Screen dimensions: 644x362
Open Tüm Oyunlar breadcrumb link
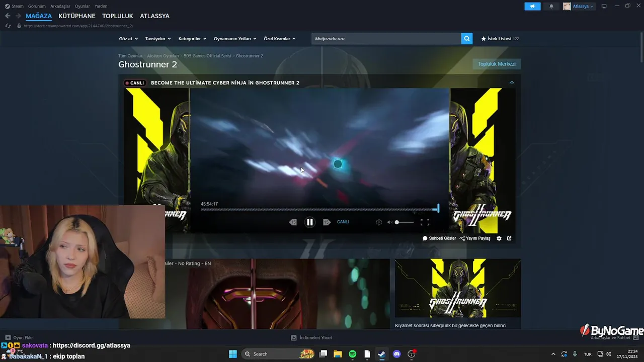[130, 56]
